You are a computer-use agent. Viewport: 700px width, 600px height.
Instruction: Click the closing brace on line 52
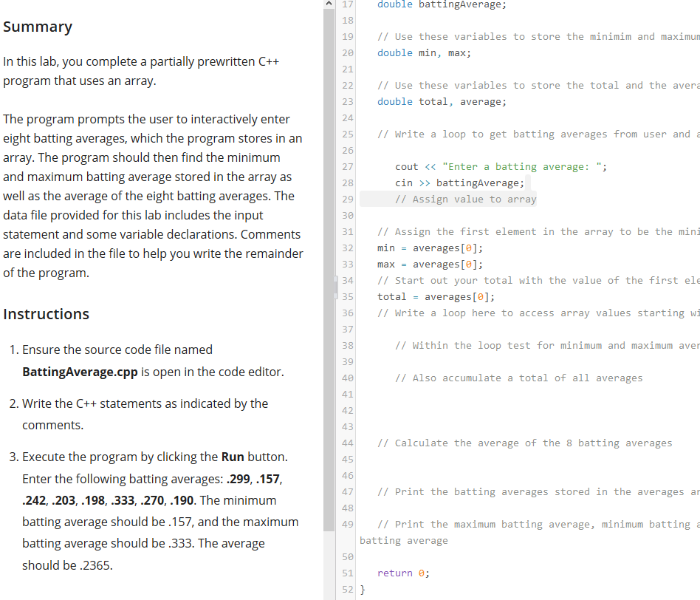pos(362,589)
